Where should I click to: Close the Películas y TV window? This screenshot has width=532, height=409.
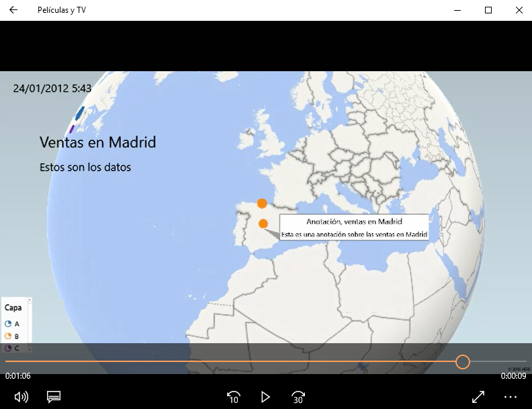pyautogui.click(x=519, y=10)
